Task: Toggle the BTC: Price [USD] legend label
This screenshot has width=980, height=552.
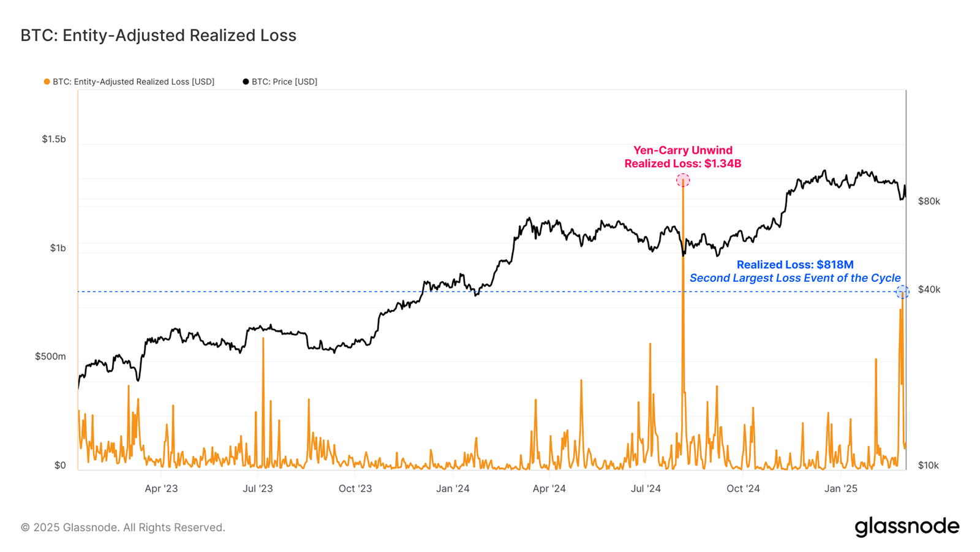Action: 284,81
